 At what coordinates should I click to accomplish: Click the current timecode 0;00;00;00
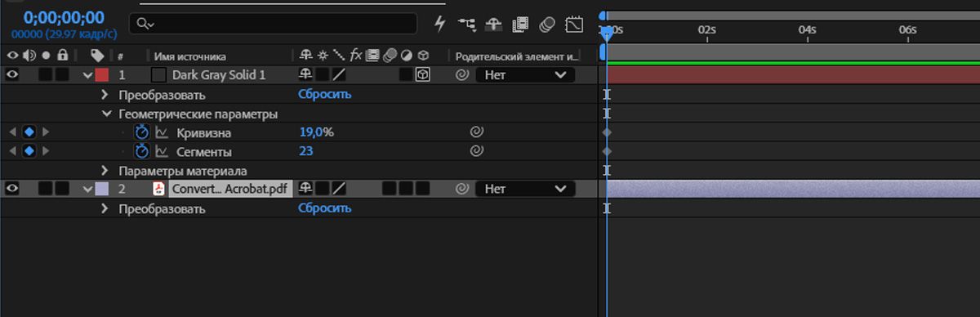click(64, 17)
